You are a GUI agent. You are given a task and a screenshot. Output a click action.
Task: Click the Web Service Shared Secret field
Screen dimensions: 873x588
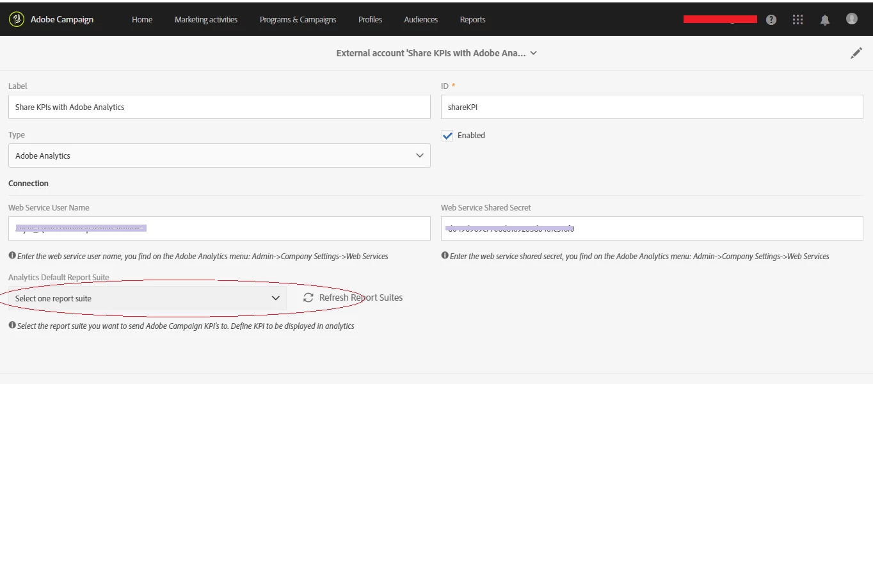pyautogui.click(x=652, y=228)
